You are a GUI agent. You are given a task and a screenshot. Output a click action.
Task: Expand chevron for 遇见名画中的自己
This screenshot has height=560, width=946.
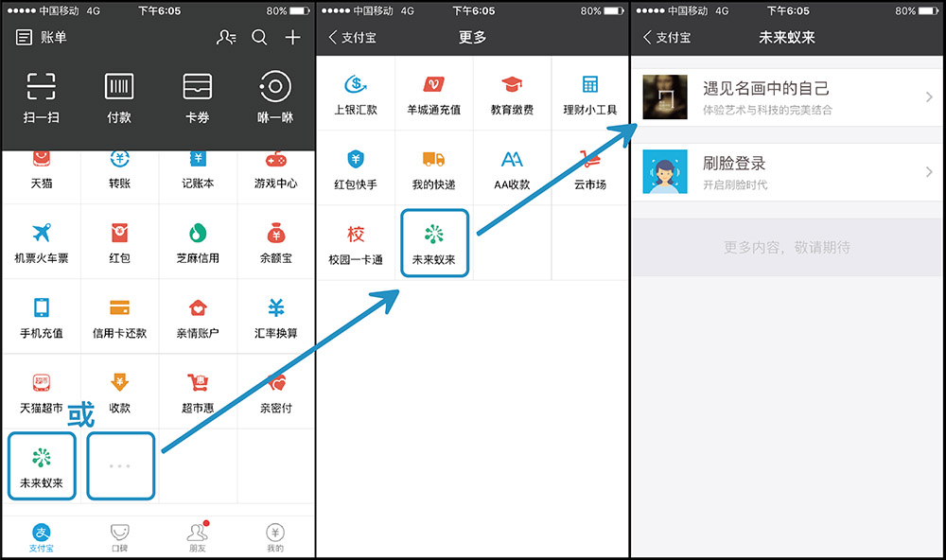pos(929,97)
